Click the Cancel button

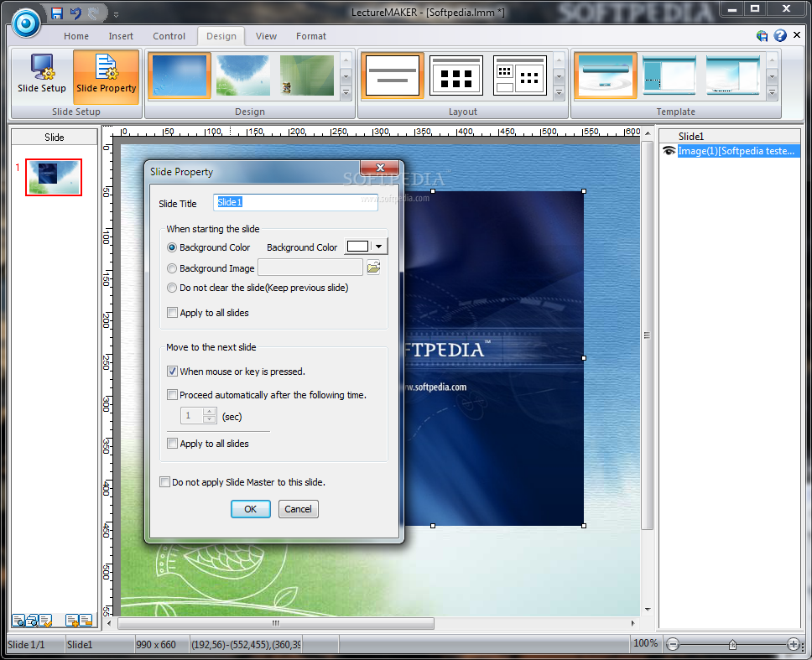pos(299,509)
